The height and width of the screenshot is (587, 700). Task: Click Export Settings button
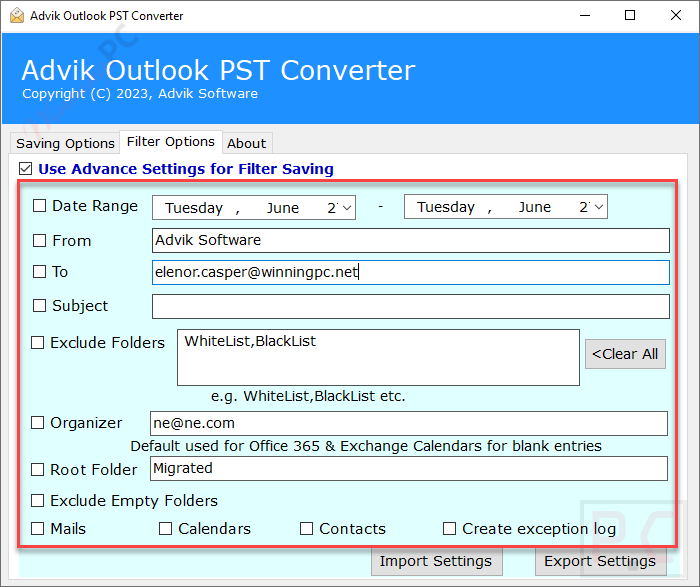tap(600, 561)
